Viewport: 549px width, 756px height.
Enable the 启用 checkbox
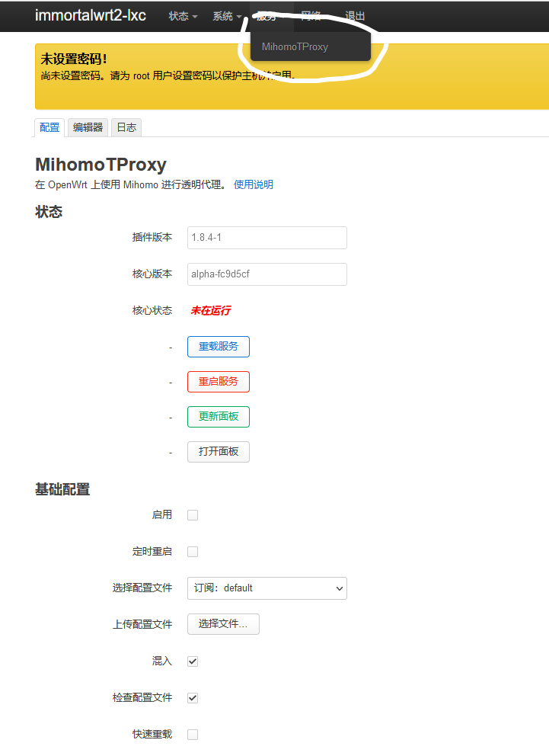click(x=193, y=515)
